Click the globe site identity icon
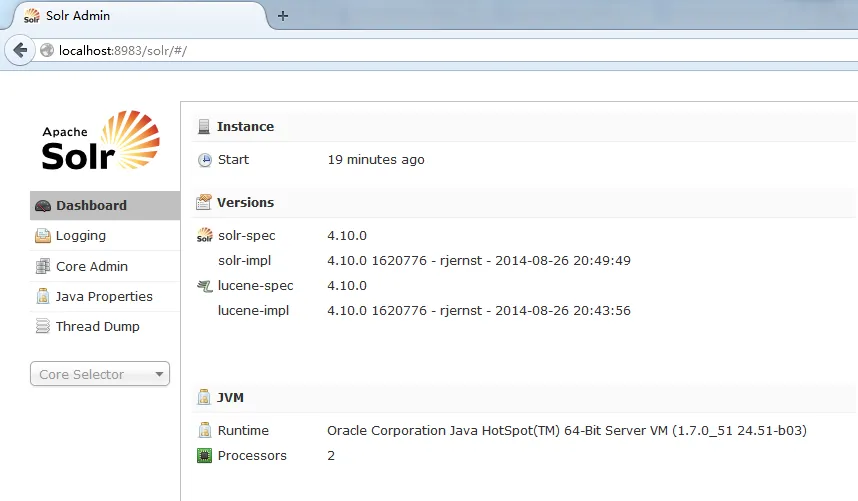The height and width of the screenshot is (501, 858). coord(47,50)
